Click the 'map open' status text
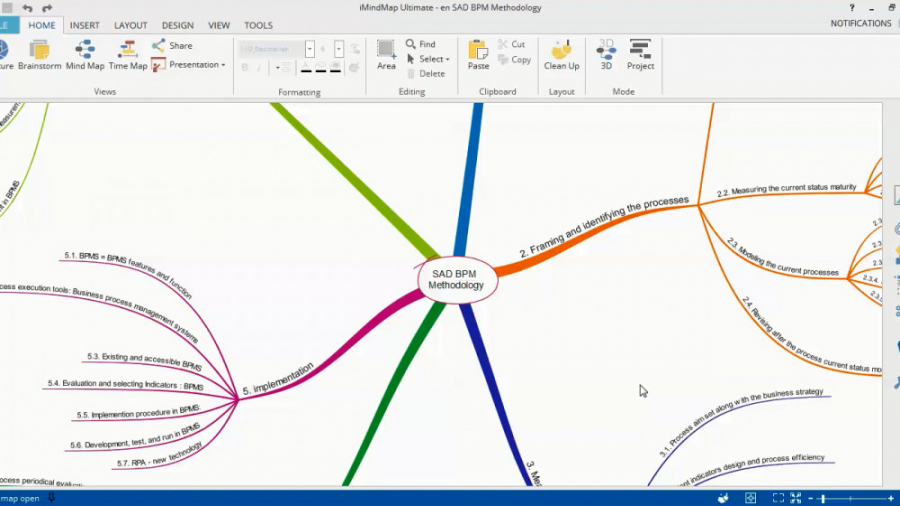 click(x=20, y=499)
